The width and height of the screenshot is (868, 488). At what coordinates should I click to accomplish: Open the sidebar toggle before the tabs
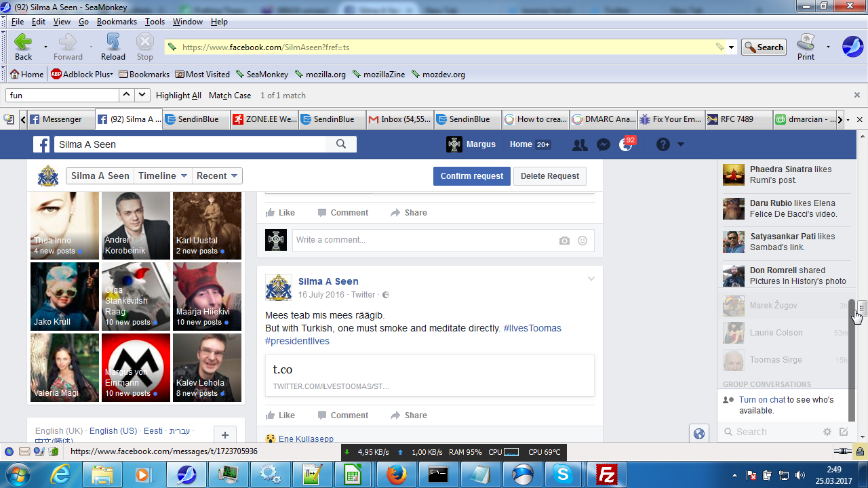(9, 119)
